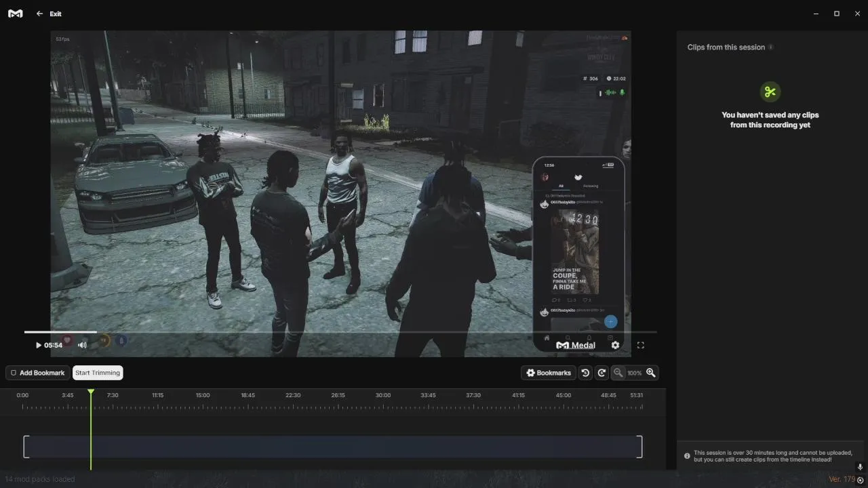The width and height of the screenshot is (868, 488).
Task: Enter fullscreen with the expand icon
Action: [640, 345]
